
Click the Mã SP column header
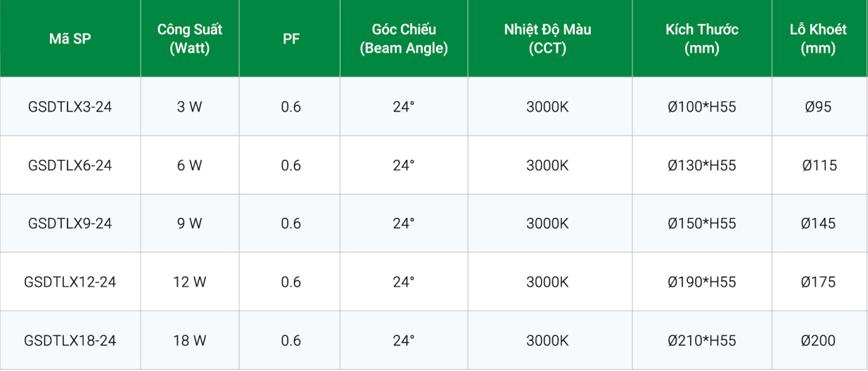[70, 39]
